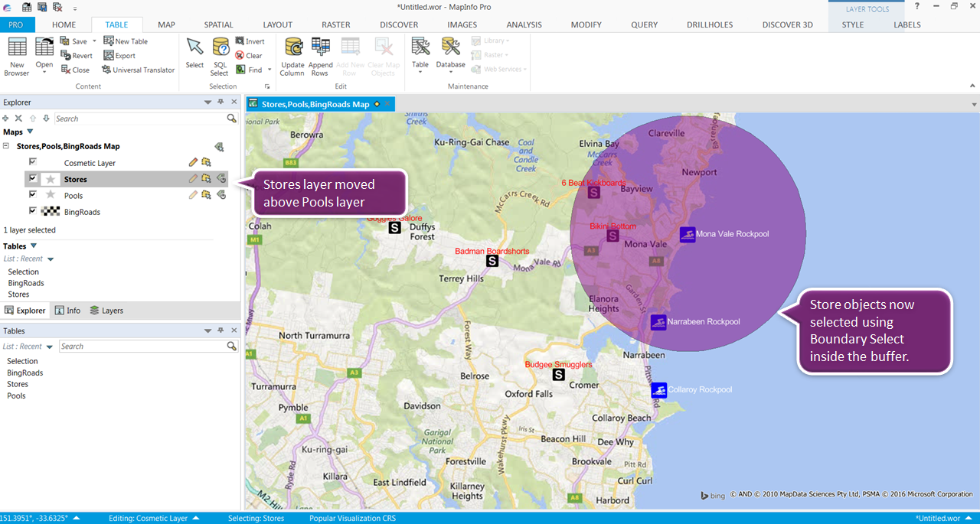Click the Find button
The height and width of the screenshot is (524, 980).
(x=247, y=70)
